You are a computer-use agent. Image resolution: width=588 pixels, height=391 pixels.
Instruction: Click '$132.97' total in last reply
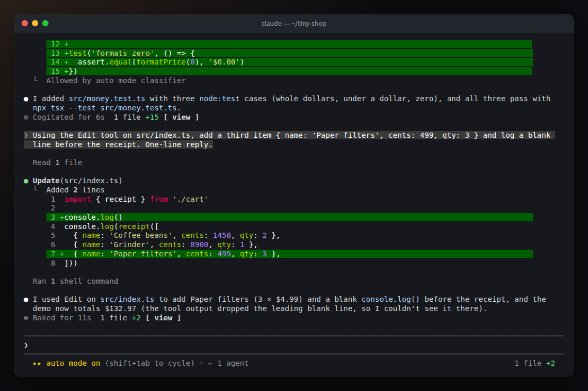coord(120,308)
